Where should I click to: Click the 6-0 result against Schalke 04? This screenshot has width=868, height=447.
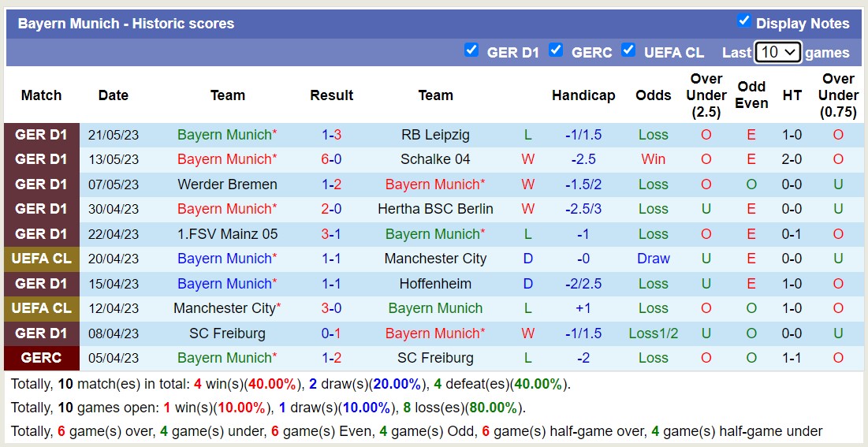(x=331, y=159)
